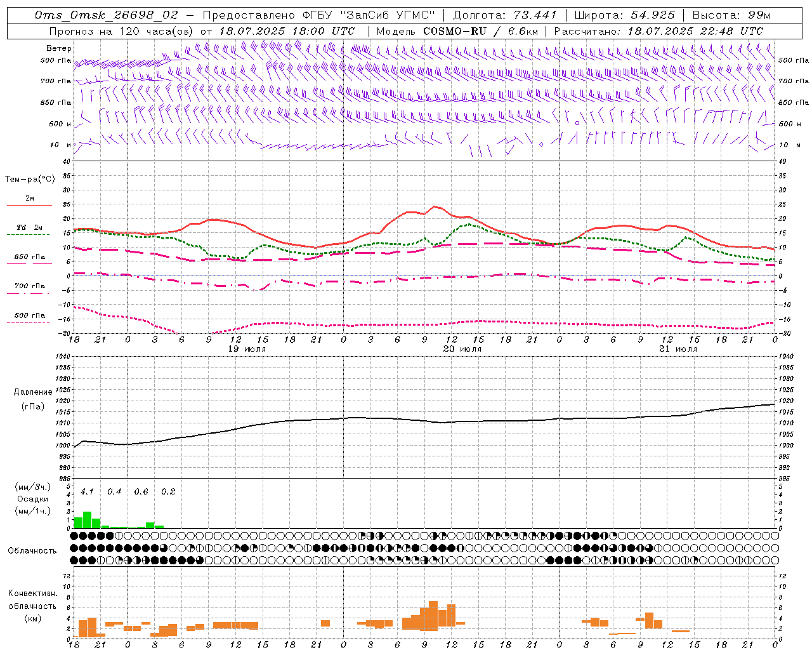Click the 850 гПа temperature legend entry

click(29, 257)
